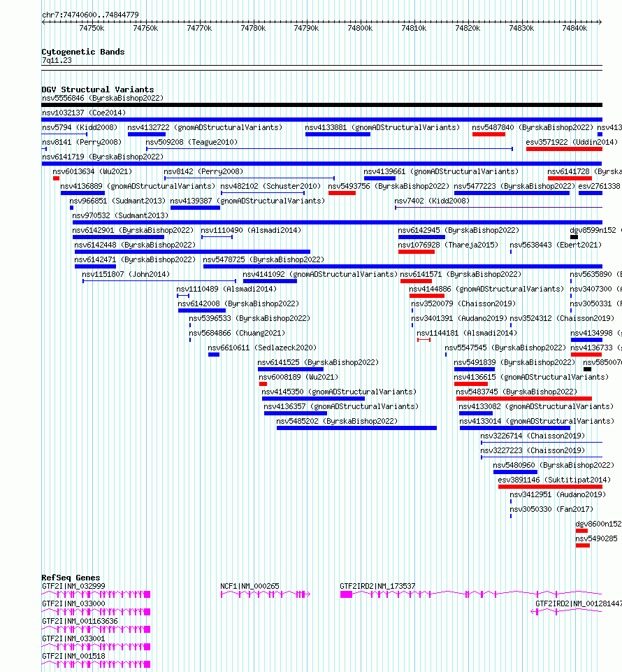
Task: Open nsv4136357 gnomAD variant label
Action: click(x=342, y=406)
